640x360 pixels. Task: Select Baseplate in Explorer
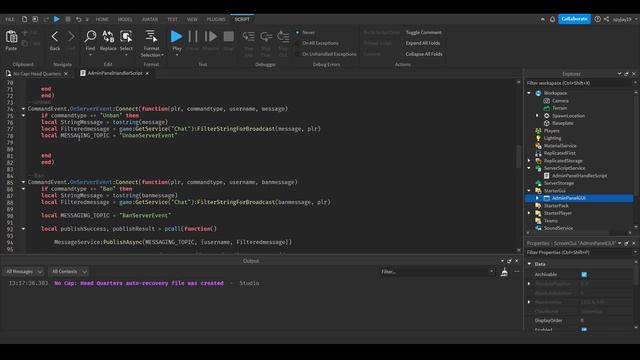coord(562,123)
